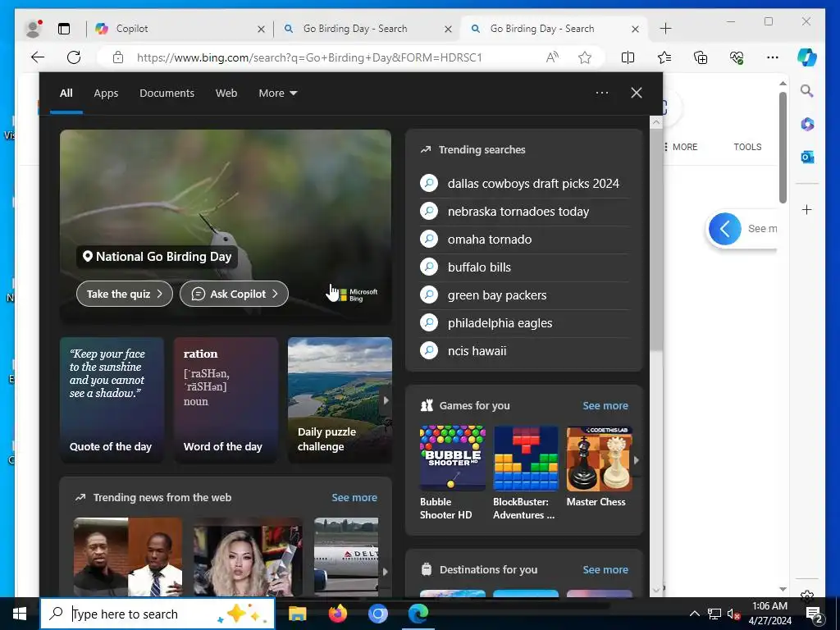Switch to the Apps tab
The image size is (840, 630).
click(106, 94)
